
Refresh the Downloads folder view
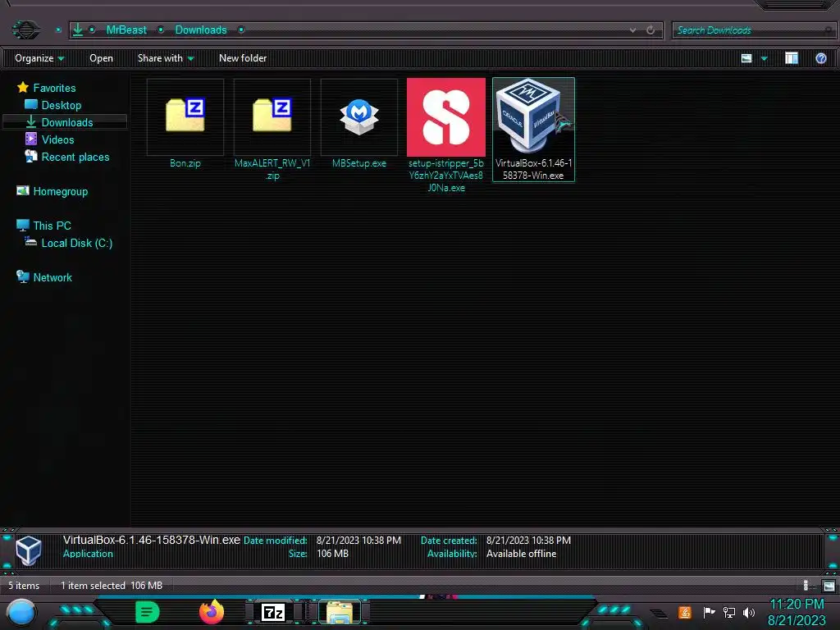[x=651, y=30]
